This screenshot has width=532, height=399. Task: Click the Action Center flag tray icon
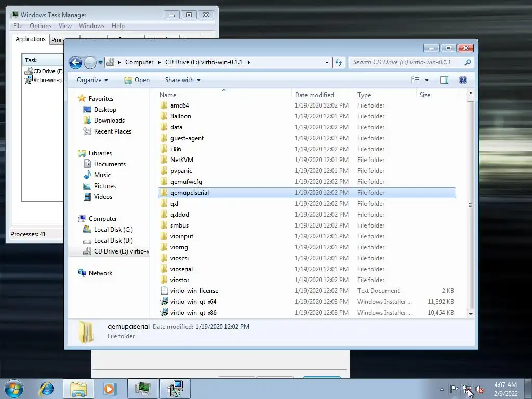[x=454, y=389]
